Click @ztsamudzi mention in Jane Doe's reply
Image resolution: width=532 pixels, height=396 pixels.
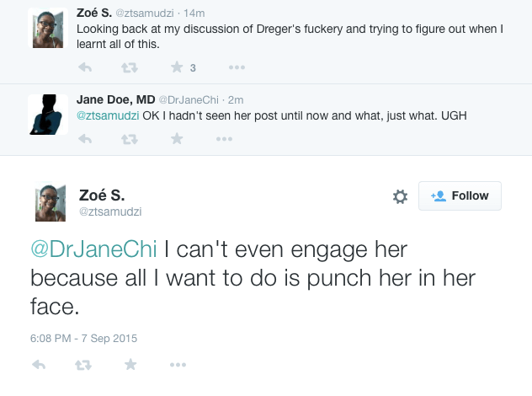point(107,116)
